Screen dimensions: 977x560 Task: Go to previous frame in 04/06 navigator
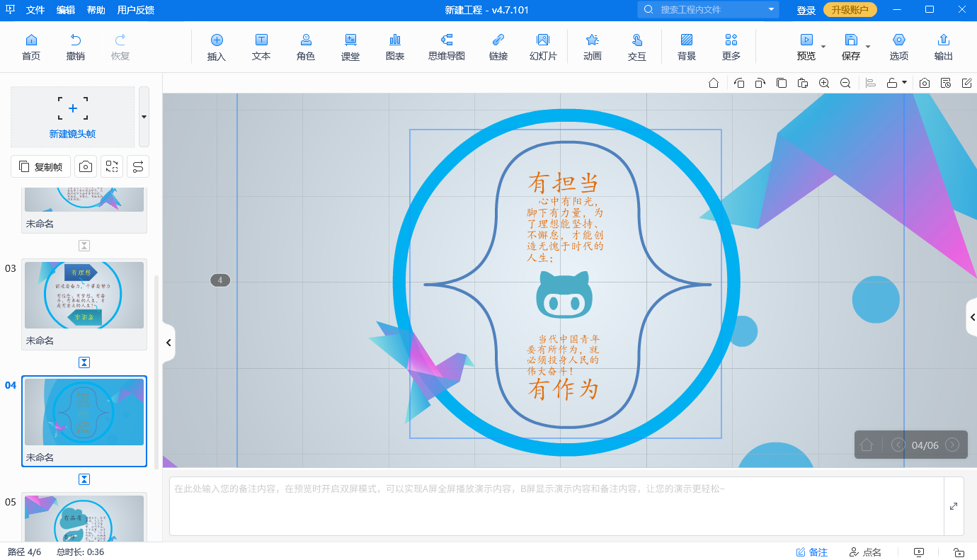pyautogui.click(x=898, y=445)
